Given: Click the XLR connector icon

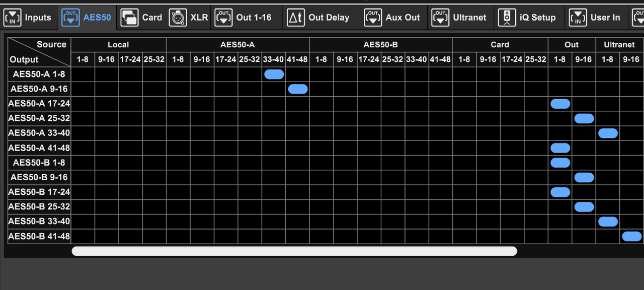Looking at the screenshot, I should (178, 18).
